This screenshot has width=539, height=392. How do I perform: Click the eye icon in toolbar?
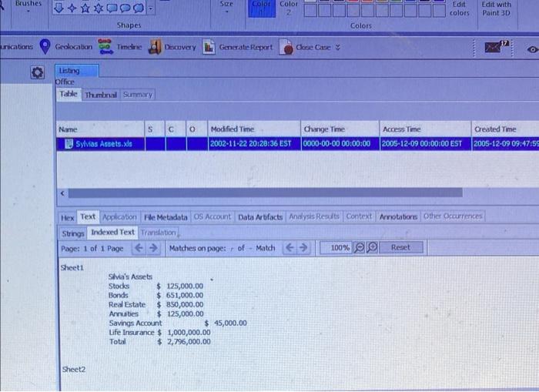click(x=533, y=49)
